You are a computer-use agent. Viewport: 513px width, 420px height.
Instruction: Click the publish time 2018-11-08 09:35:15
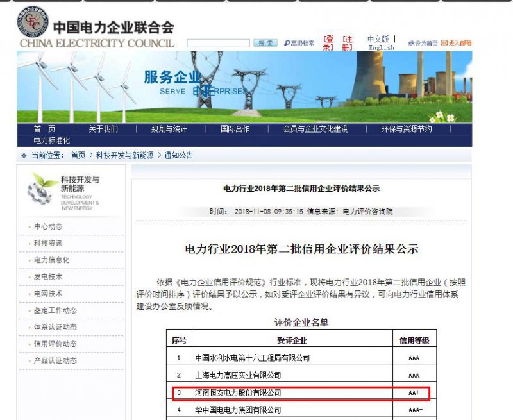269,212
